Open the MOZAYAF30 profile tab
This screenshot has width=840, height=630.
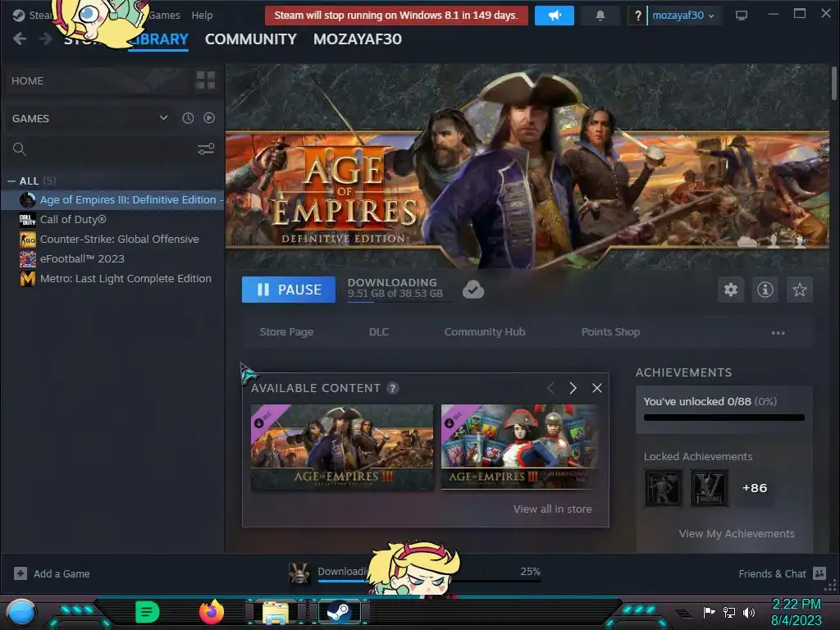[358, 39]
